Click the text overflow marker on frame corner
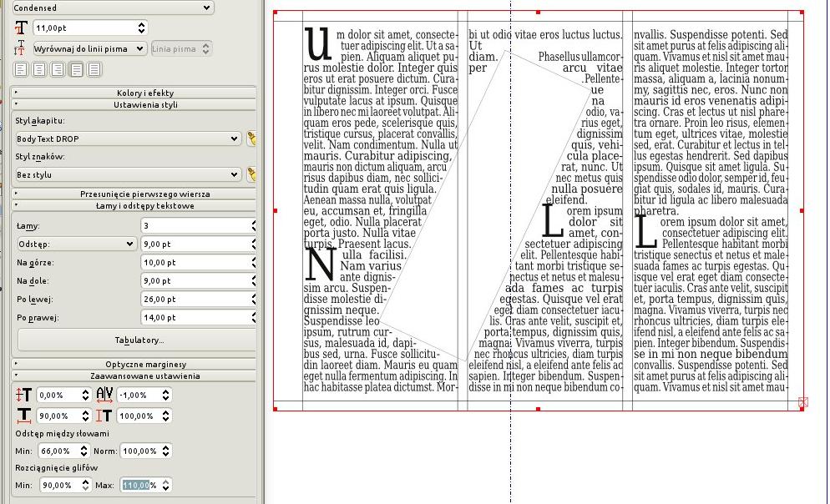 [x=802, y=403]
